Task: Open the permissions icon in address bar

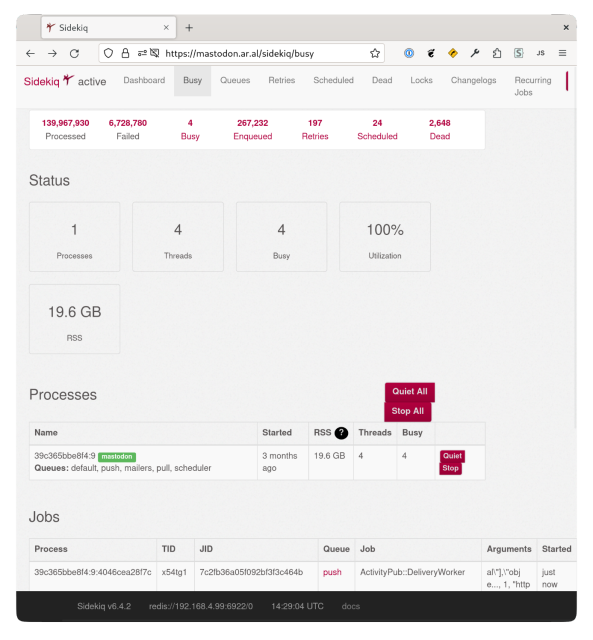Action: [x=142, y=53]
